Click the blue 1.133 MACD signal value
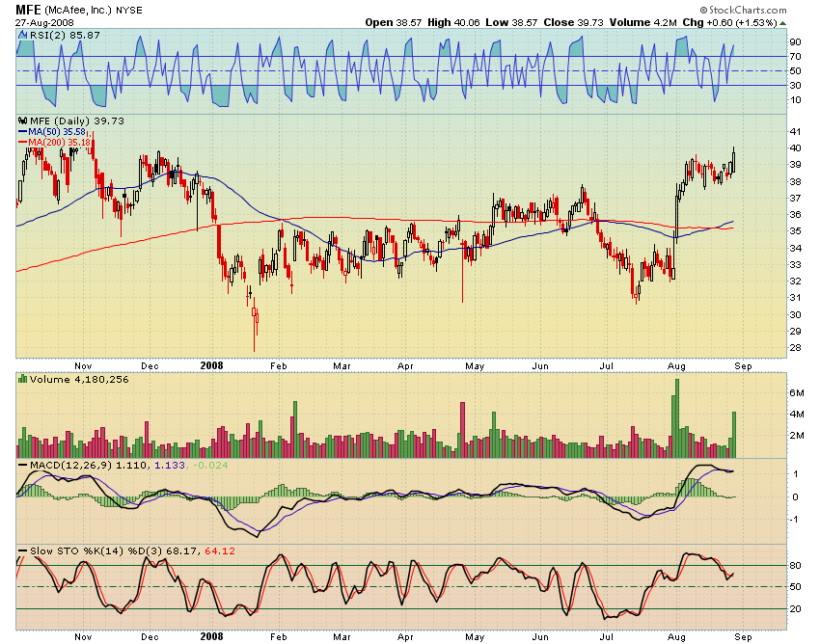This screenshot has height=644, width=820. point(170,465)
